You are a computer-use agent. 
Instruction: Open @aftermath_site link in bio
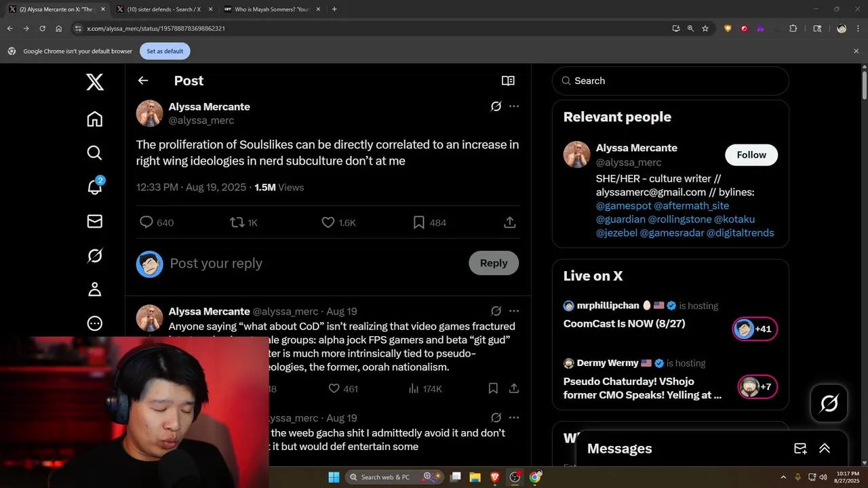coord(691,205)
